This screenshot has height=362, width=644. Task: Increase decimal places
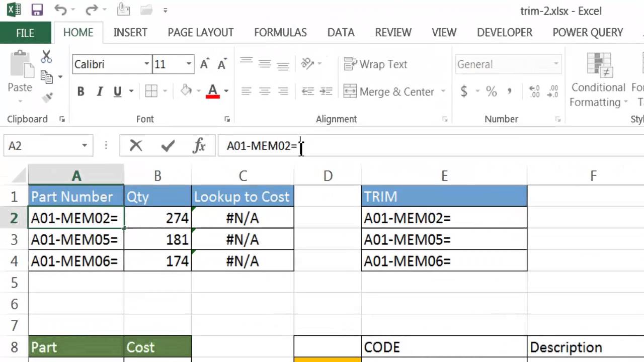[534, 92]
